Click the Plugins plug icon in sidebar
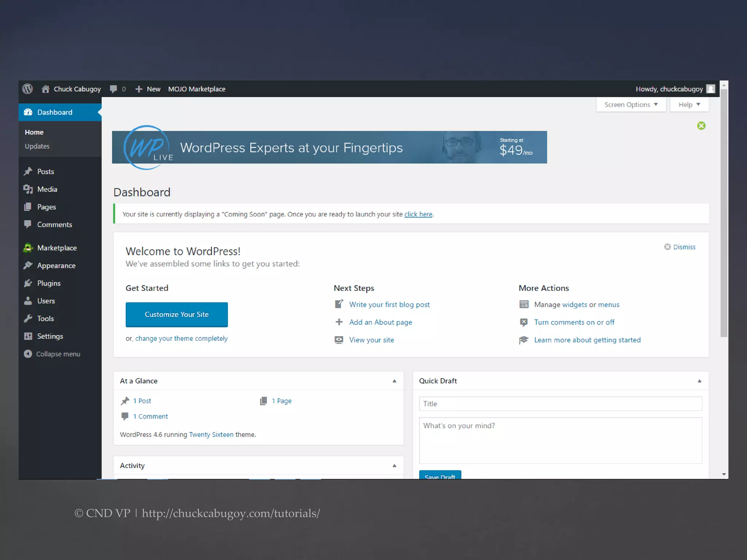 (x=28, y=283)
